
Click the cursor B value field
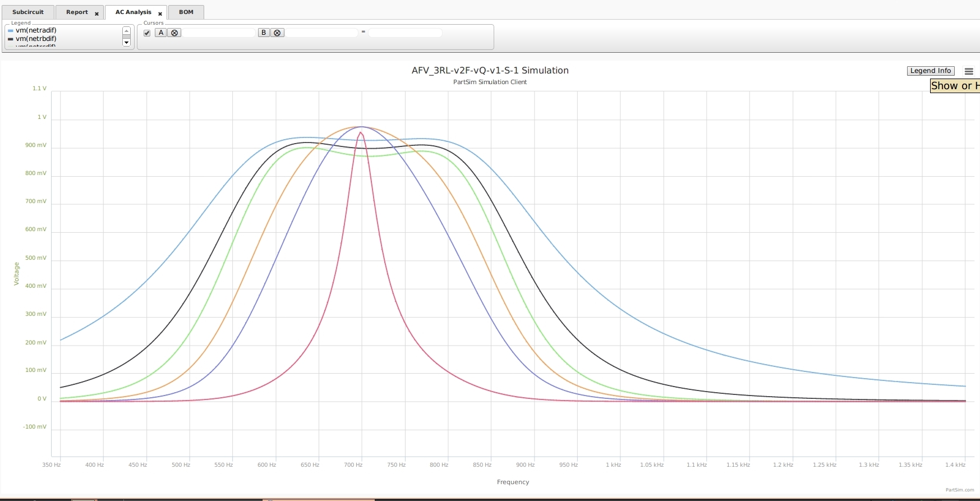click(x=321, y=33)
